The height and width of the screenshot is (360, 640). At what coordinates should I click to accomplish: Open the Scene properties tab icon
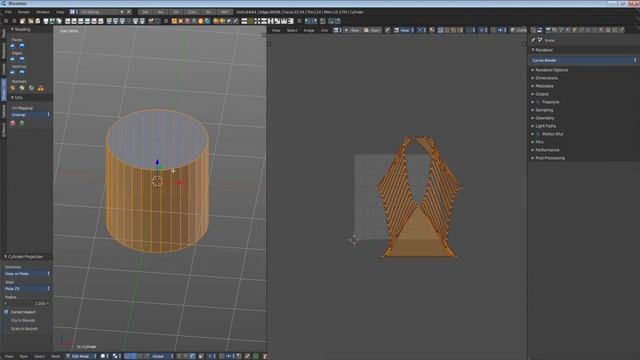click(561, 30)
